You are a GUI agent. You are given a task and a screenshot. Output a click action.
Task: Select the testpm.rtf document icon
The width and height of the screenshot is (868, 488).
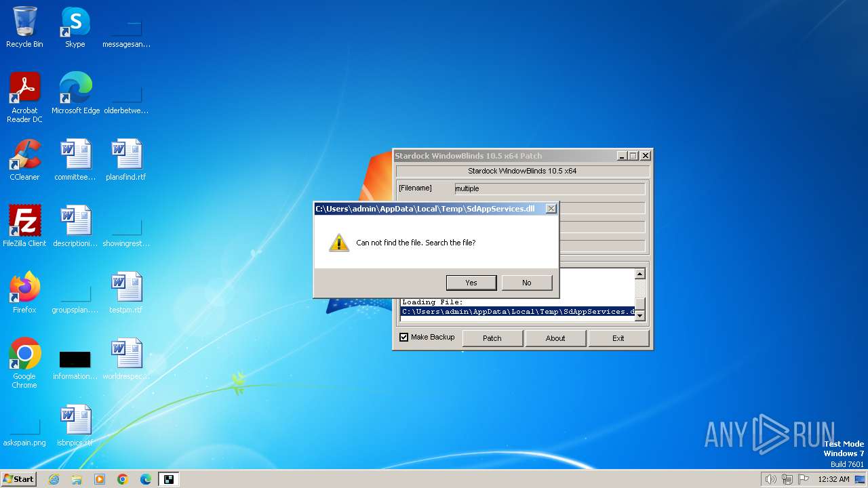tap(126, 293)
